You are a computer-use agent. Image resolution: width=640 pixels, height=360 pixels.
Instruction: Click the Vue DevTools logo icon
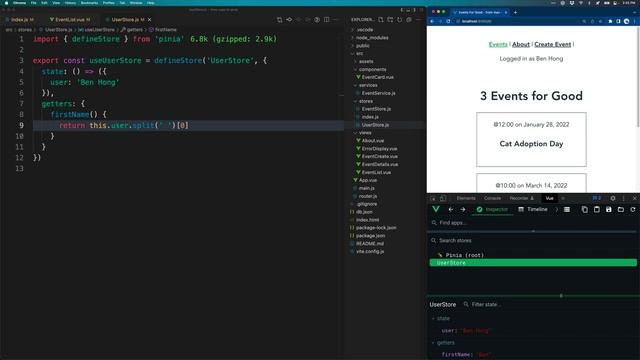point(436,209)
